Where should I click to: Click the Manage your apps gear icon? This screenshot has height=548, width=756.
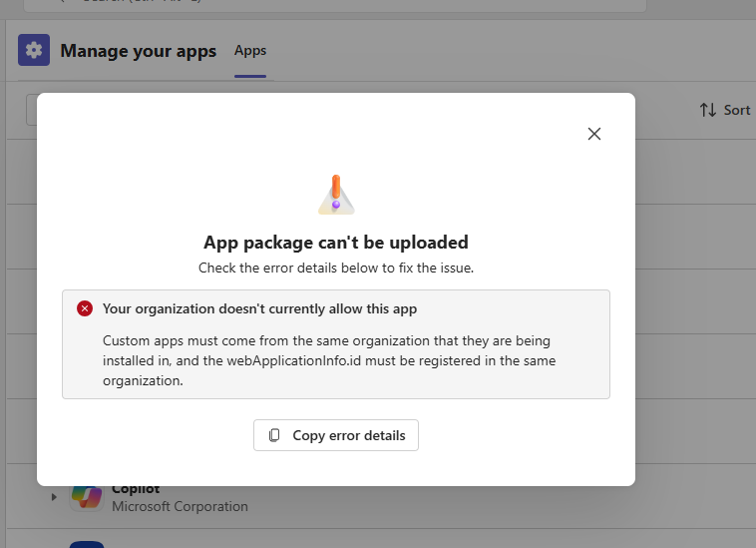tap(34, 50)
